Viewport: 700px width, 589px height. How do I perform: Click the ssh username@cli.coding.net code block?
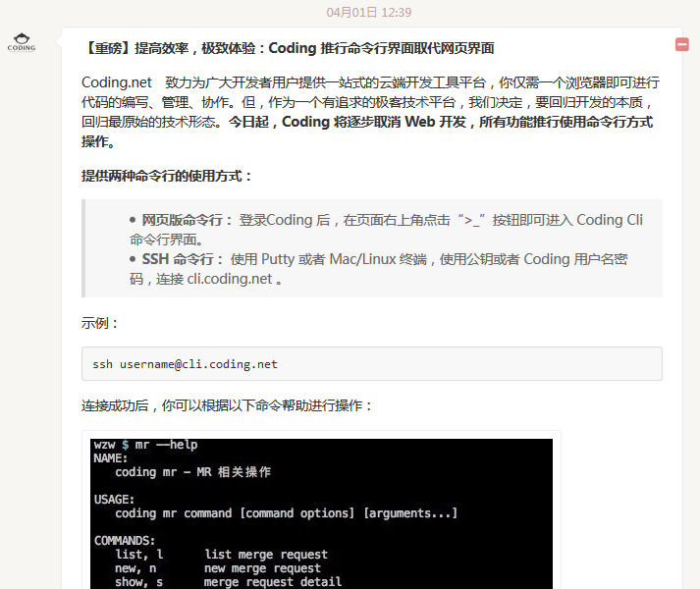[x=372, y=364]
